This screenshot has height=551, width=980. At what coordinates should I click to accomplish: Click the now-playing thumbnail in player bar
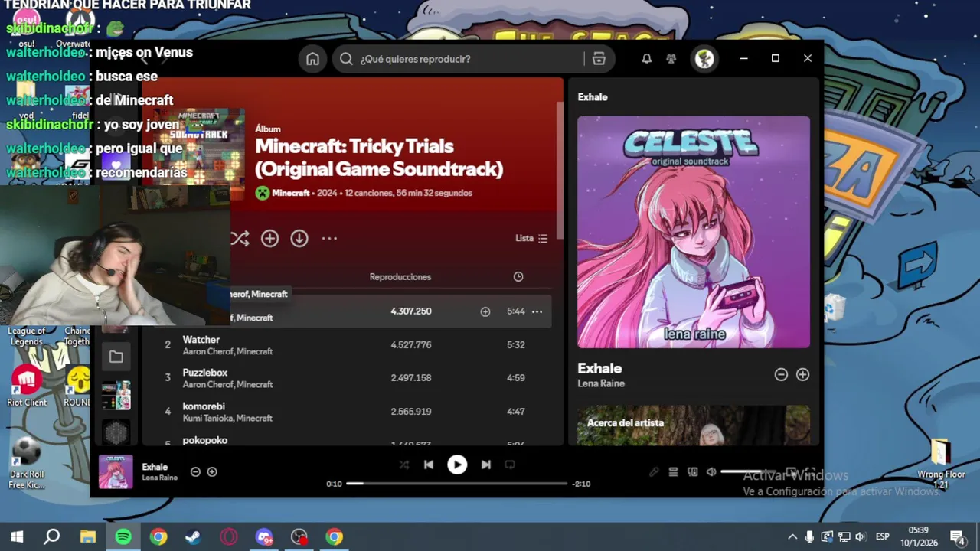click(116, 471)
